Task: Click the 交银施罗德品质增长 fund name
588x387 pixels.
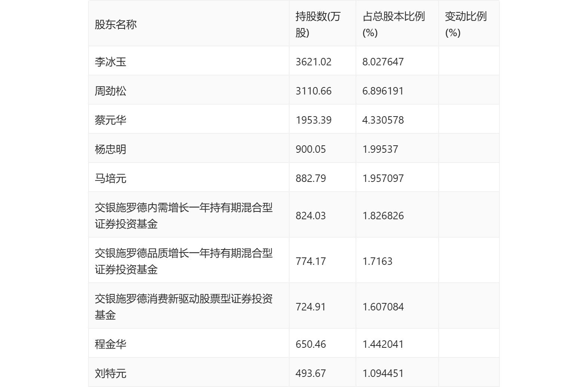Action: click(183, 261)
